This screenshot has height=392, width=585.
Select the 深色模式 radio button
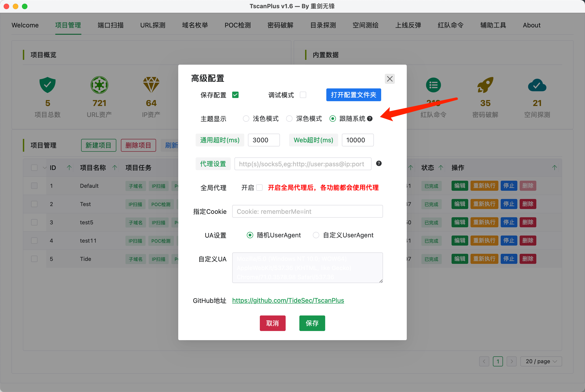289,119
